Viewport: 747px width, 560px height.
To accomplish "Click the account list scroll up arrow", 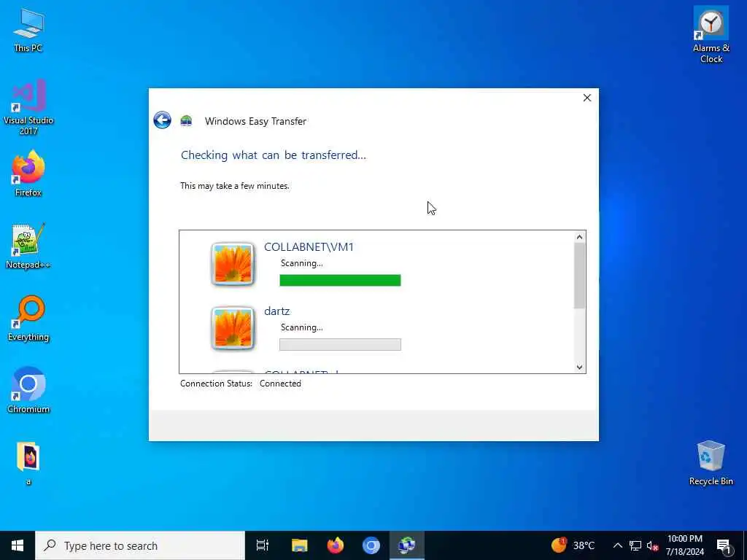I will click(x=579, y=237).
